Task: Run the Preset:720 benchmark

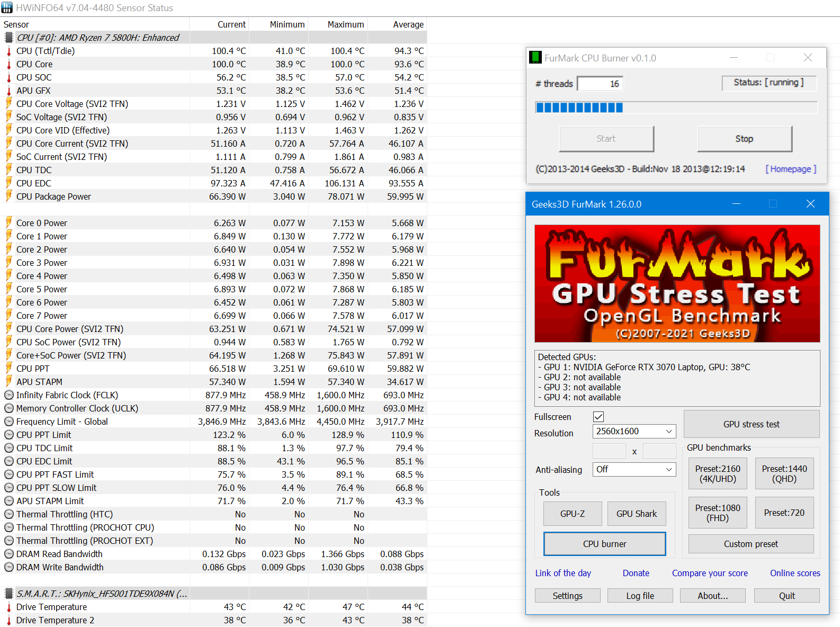Action: click(x=784, y=513)
